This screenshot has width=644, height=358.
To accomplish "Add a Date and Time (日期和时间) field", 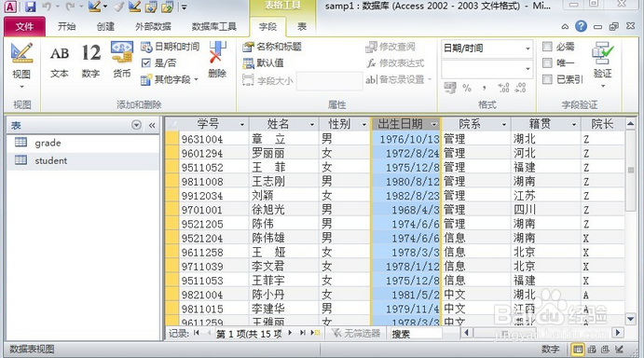I will pyautogui.click(x=170, y=47).
